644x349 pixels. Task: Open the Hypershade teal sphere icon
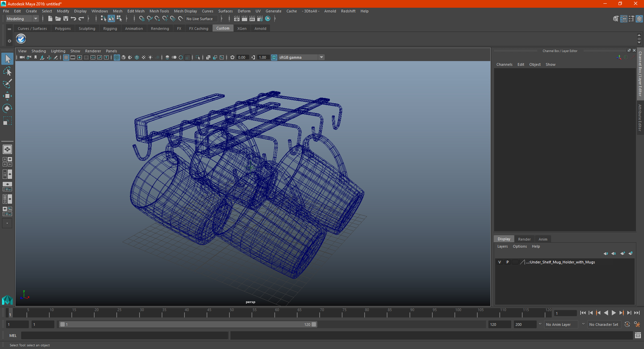pyautogui.click(x=268, y=19)
